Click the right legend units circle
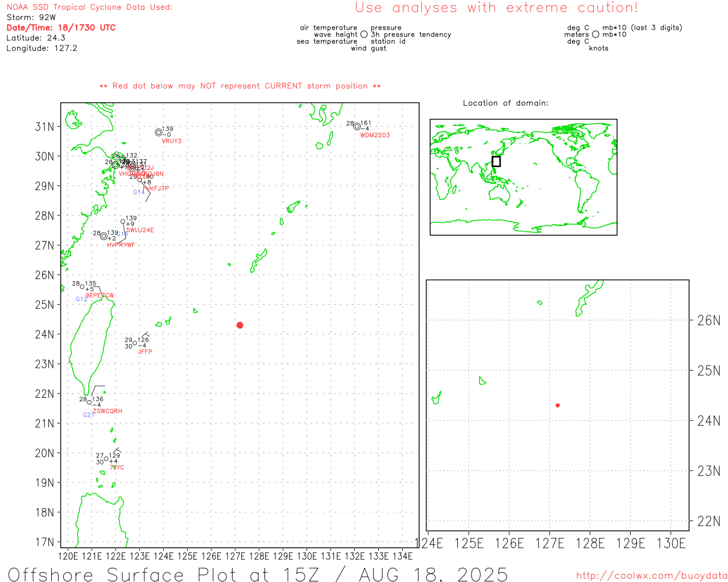This screenshot has width=728, height=582. click(x=595, y=35)
